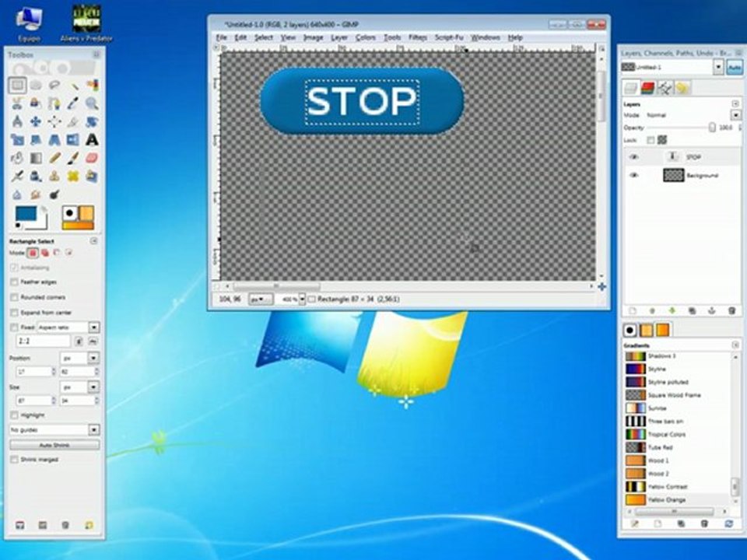Click the Auto Shrink button
This screenshot has height=560, width=747.
point(54,445)
